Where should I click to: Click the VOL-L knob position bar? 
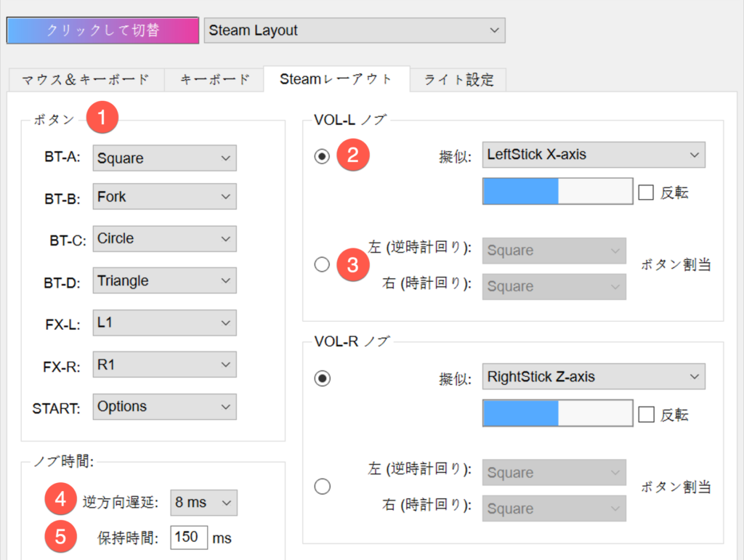click(x=557, y=191)
